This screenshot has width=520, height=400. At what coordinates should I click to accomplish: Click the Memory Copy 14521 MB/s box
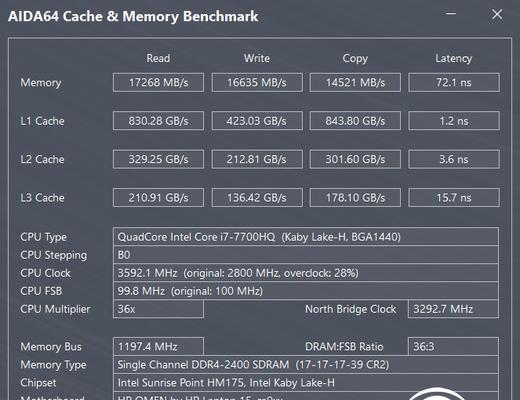355,82
